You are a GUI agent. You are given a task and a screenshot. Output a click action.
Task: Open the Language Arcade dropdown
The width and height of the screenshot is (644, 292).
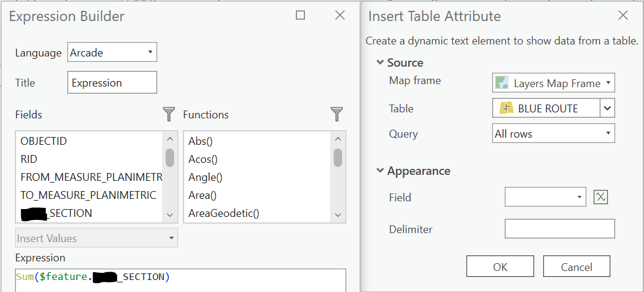pos(112,52)
